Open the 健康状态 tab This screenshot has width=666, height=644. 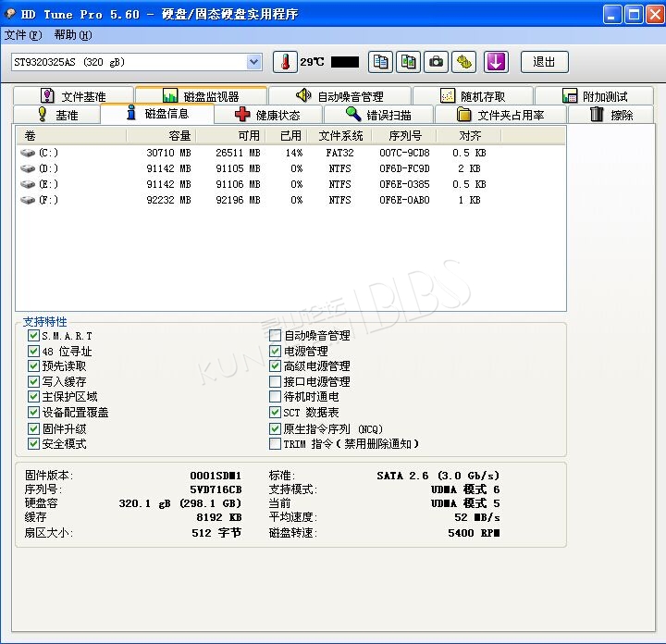[267, 115]
